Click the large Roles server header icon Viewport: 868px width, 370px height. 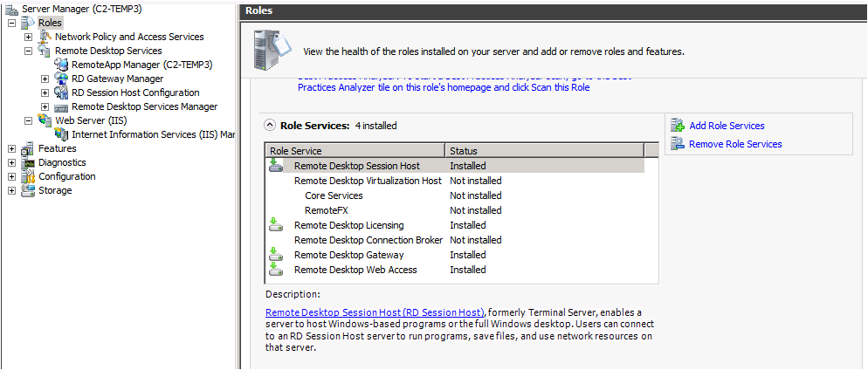[x=271, y=49]
